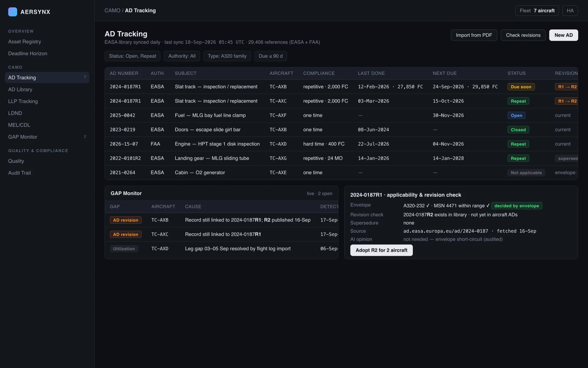Viewport: 588px width, 368px height.
Task: Open Status: Open, Repeat filter
Action: [x=132, y=56]
